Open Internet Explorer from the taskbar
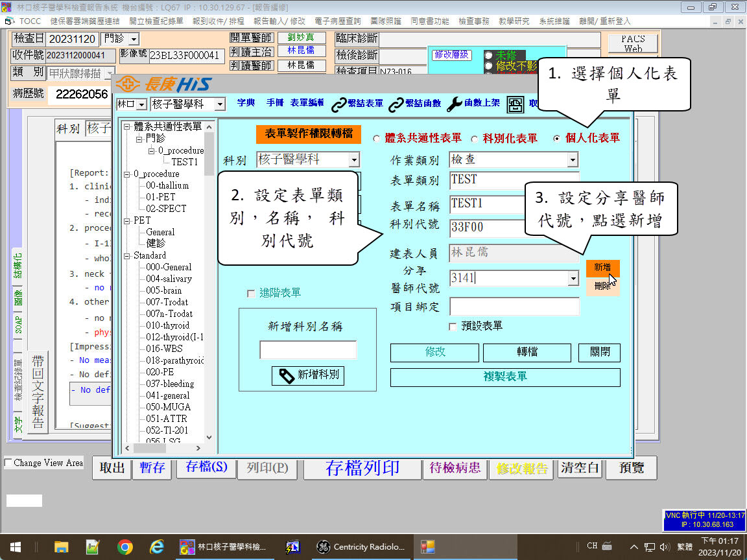Screen dimensions: 747x560 click(156, 547)
